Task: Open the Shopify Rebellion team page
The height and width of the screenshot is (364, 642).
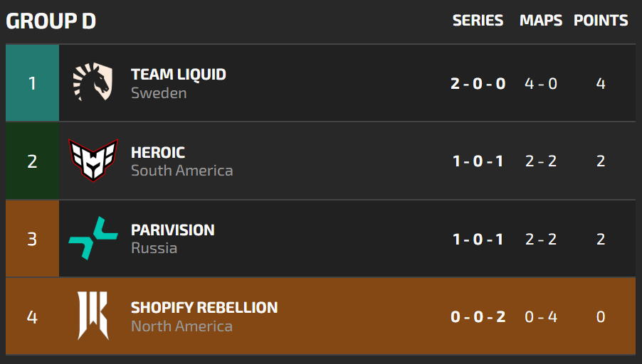Action: 204,308
